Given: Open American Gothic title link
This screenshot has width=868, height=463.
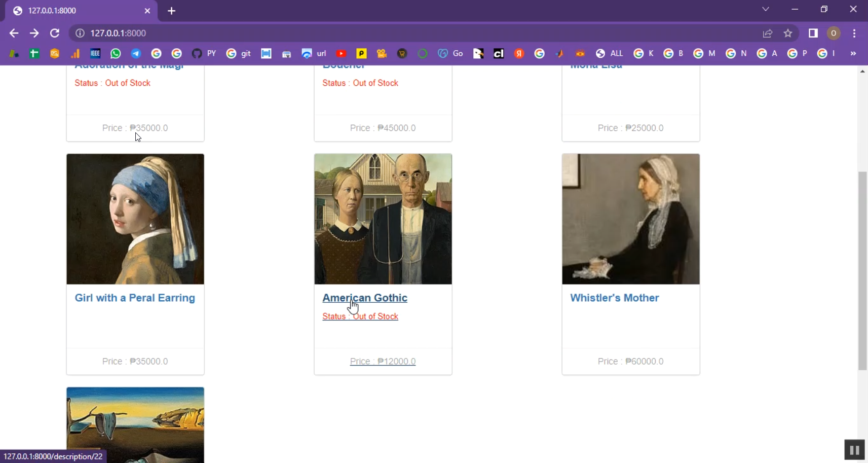Looking at the screenshot, I should [365, 298].
